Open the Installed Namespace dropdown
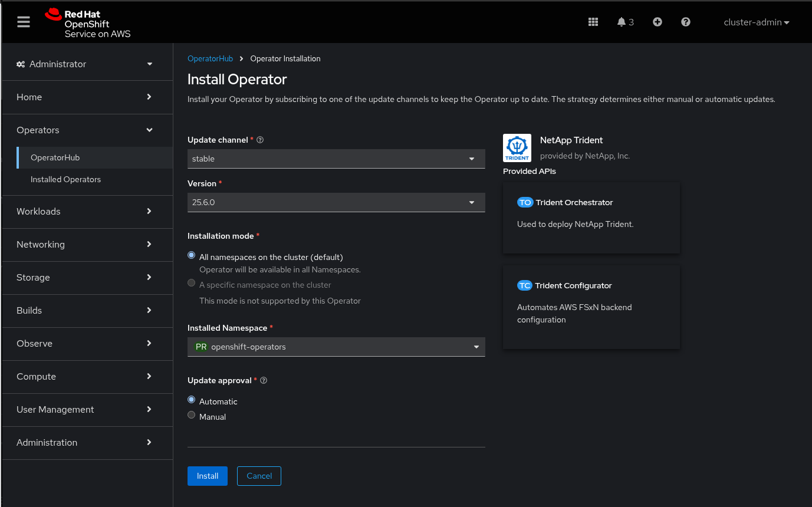Screen dimensions: 812x507 pyautogui.click(x=336, y=347)
